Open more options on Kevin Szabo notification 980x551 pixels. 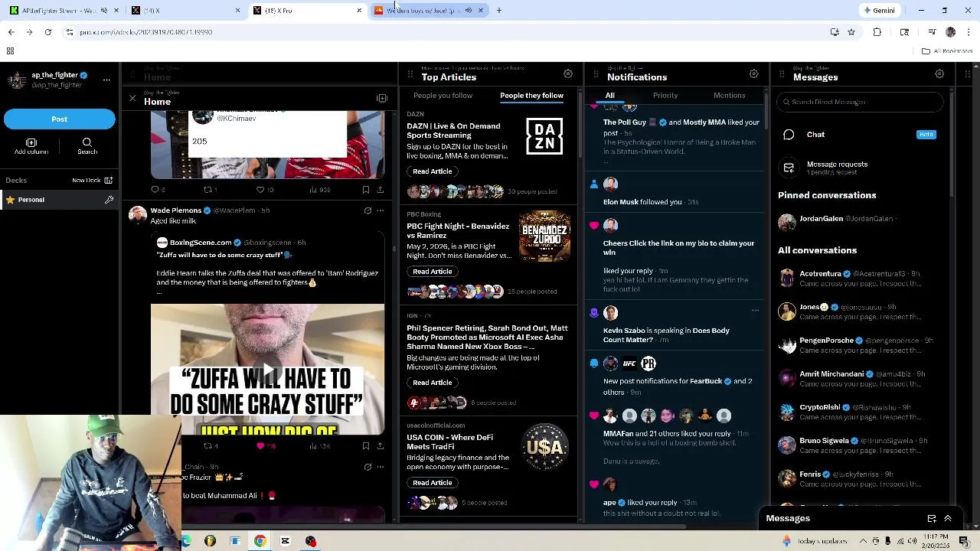click(755, 310)
